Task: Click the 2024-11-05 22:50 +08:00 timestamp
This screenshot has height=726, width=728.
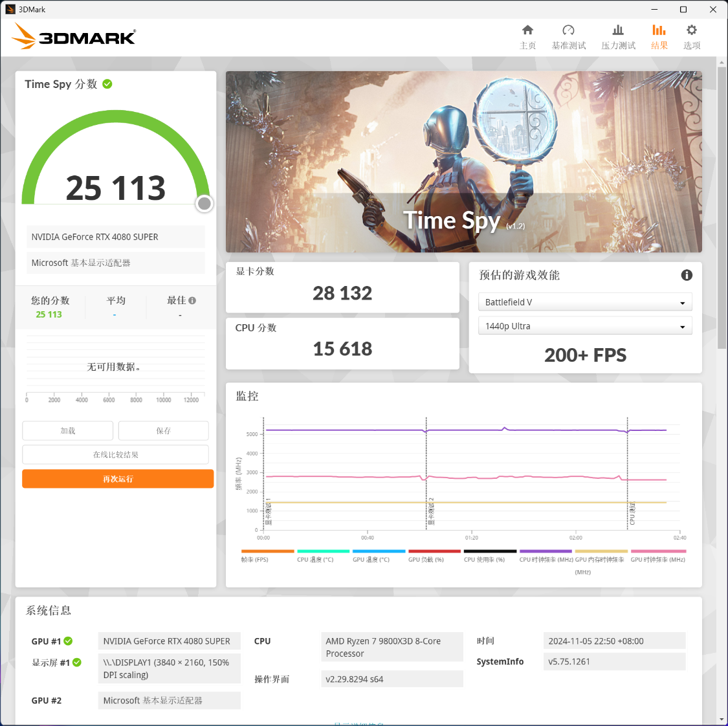Action: pos(614,641)
